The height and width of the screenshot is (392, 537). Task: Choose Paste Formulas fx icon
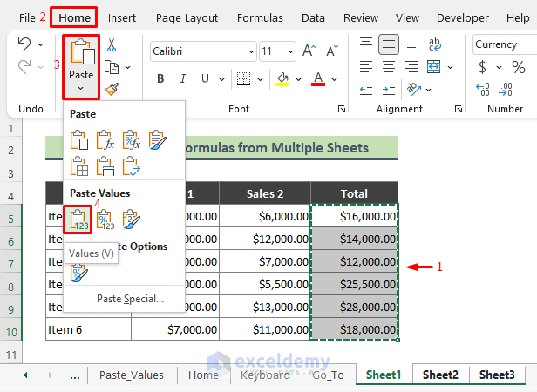click(105, 139)
